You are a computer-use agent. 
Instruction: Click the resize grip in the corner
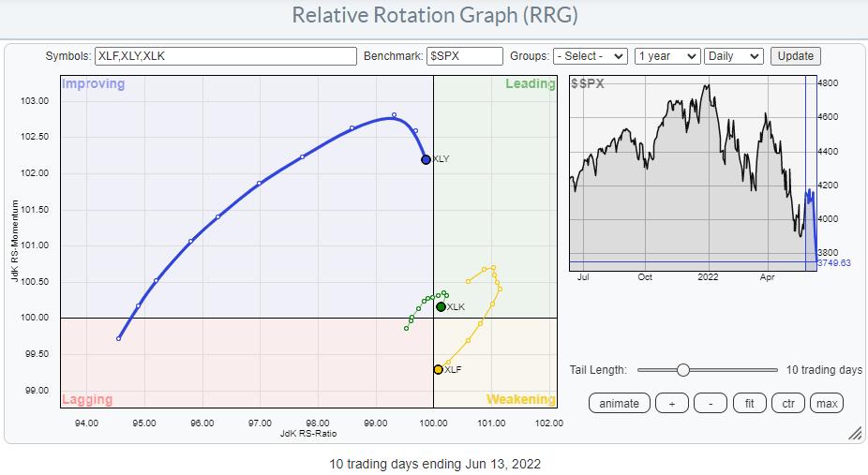(854, 433)
